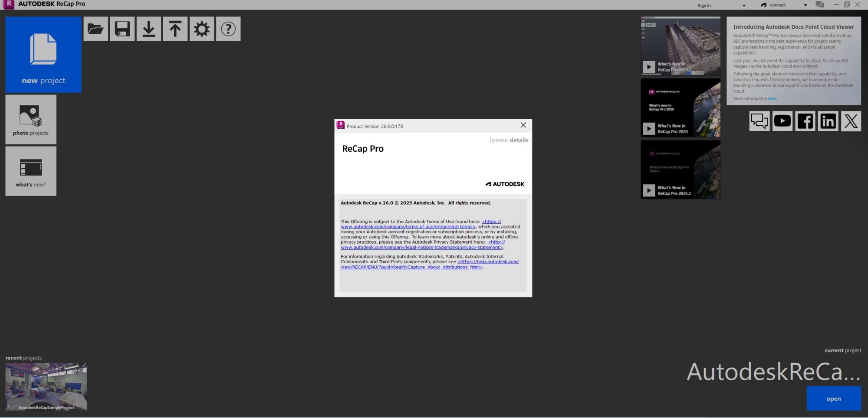Open Autodesk's YouTube page icon
Image resolution: width=868 pixels, height=418 pixels.
[x=782, y=121]
